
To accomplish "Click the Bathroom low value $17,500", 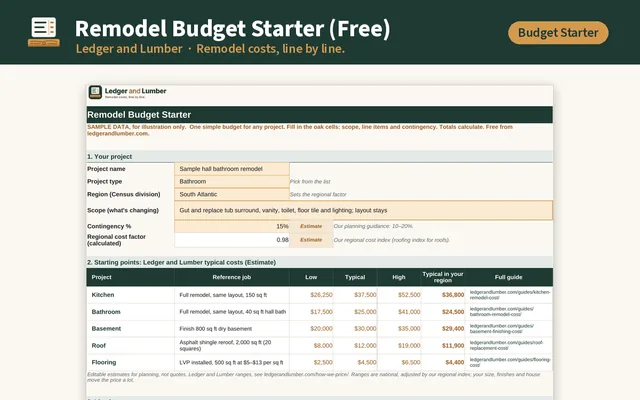I will [321, 312].
